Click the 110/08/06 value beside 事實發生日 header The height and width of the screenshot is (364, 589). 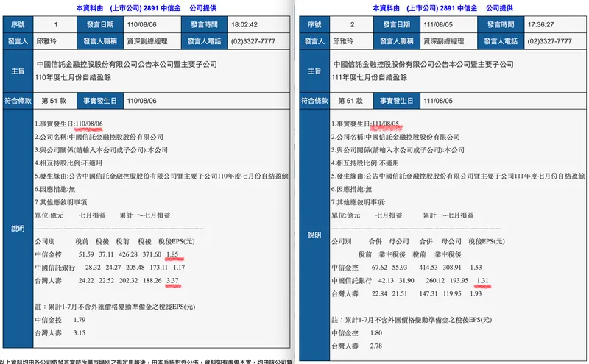(x=141, y=101)
